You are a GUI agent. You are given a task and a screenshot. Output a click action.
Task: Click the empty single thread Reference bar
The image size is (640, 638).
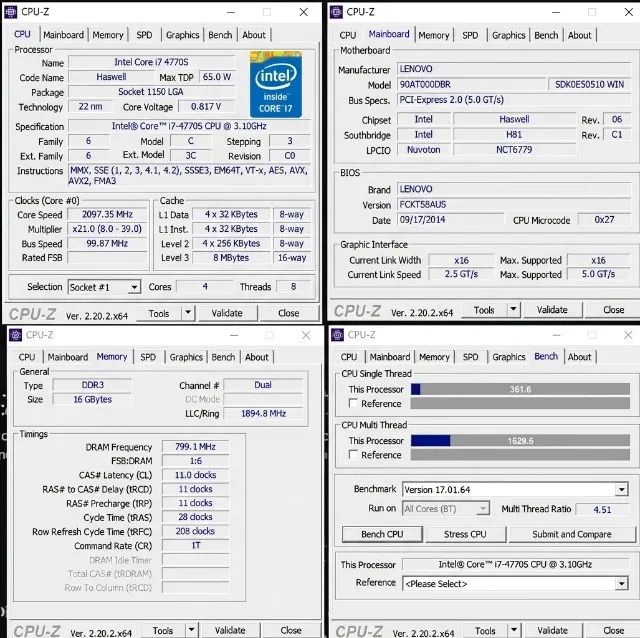coord(520,403)
